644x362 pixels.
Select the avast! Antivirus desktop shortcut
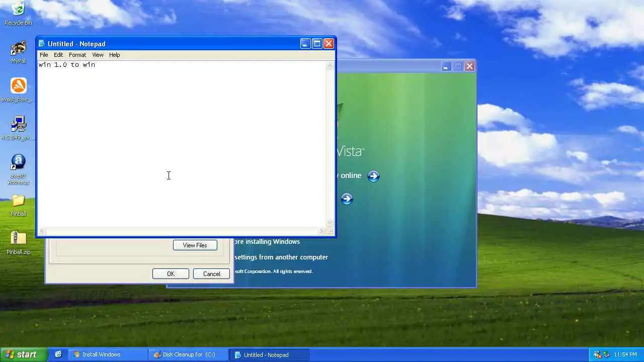coord(18,169)
